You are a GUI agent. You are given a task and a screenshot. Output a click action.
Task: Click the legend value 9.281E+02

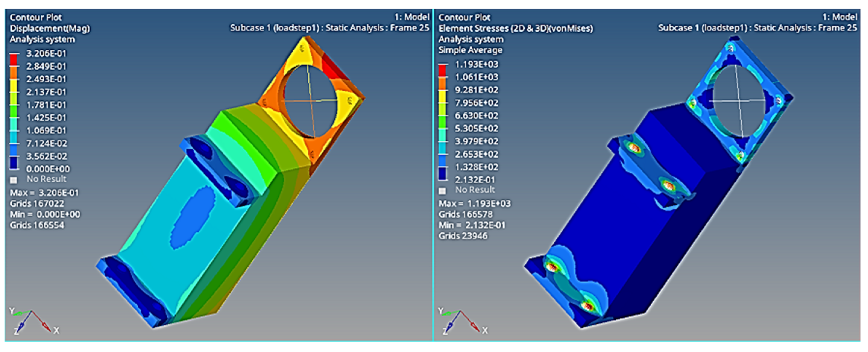pyautogui.click(x=477, y=90)
